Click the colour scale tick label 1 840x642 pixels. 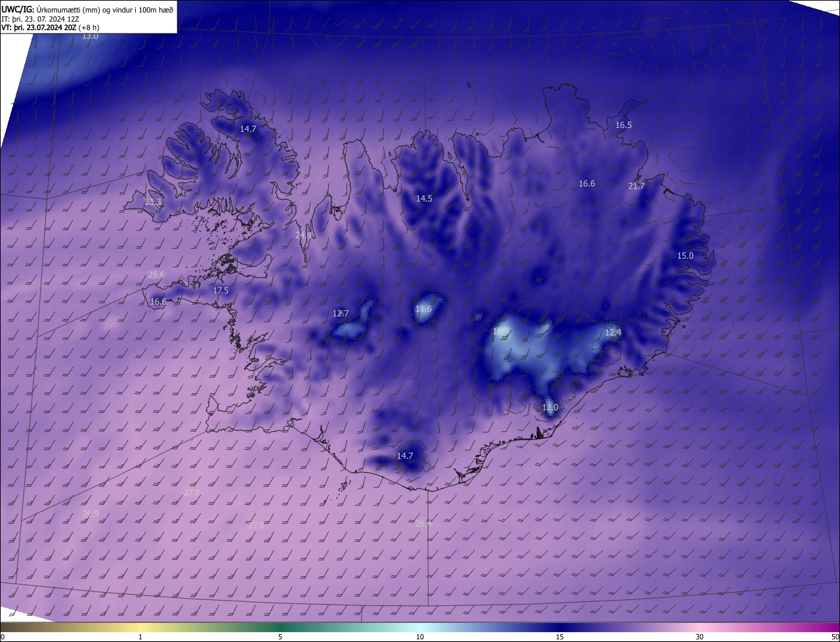pos(140,637)
